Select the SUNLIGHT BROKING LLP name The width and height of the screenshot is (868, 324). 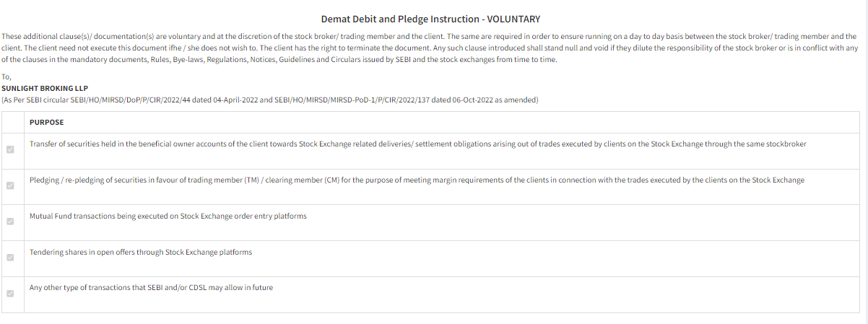click(45, 88)
